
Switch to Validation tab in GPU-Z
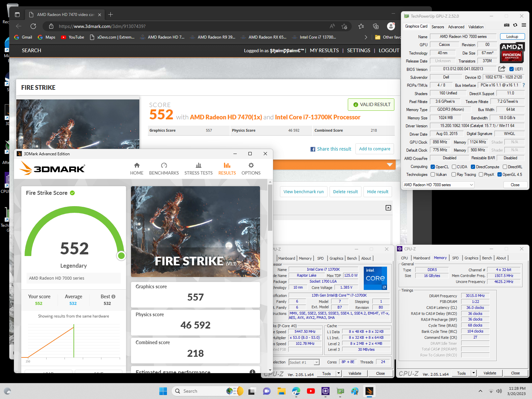tap(476, 27)
